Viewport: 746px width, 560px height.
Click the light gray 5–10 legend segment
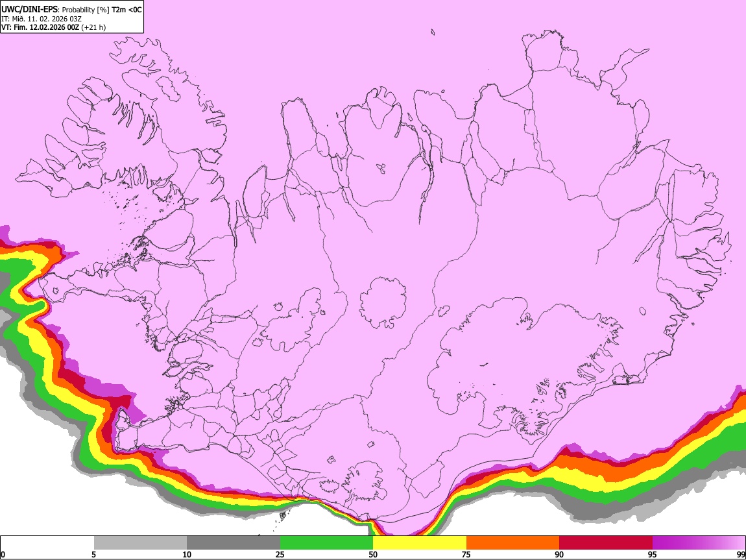tap(140, 542)
